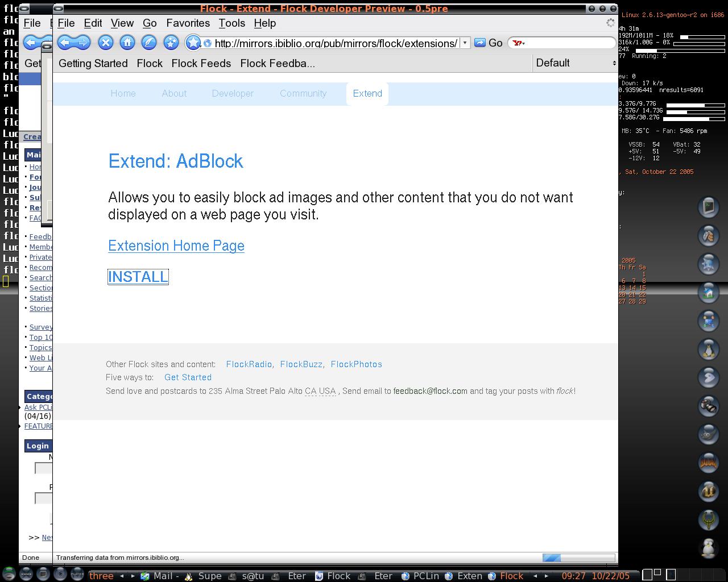Focus the URL address bar

tap(336, 43)
